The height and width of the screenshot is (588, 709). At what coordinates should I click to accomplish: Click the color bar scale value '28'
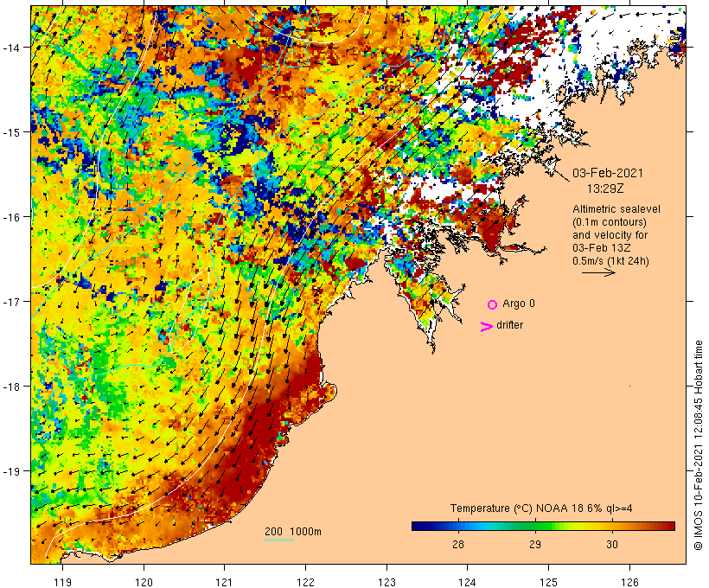458,544
